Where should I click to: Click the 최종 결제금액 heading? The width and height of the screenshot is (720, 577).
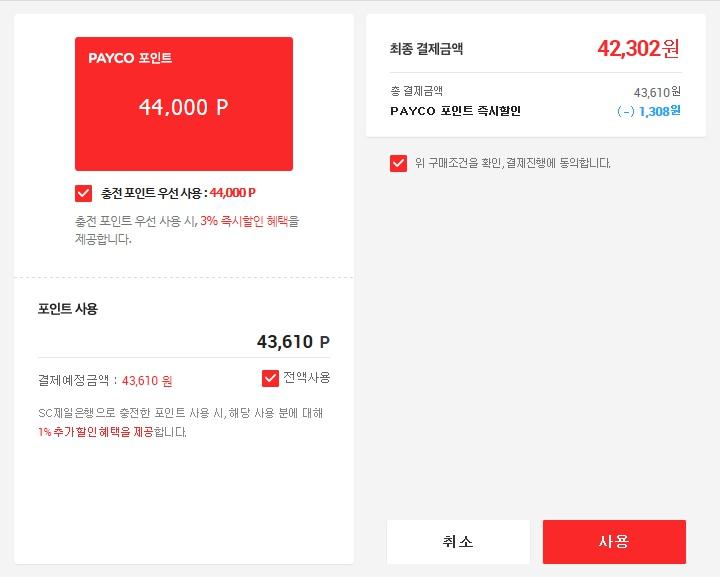point(426,49)
